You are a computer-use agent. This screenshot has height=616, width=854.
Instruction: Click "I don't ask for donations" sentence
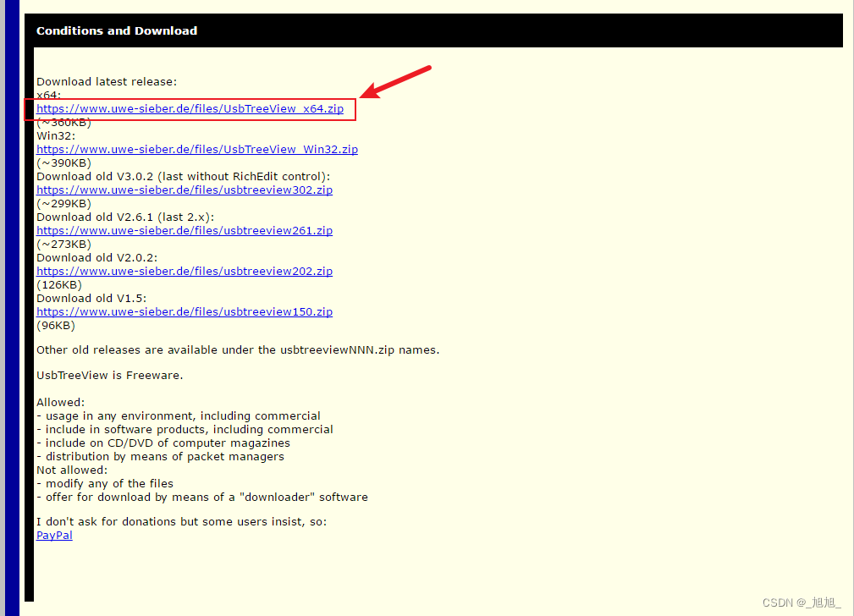click(181, 522)
